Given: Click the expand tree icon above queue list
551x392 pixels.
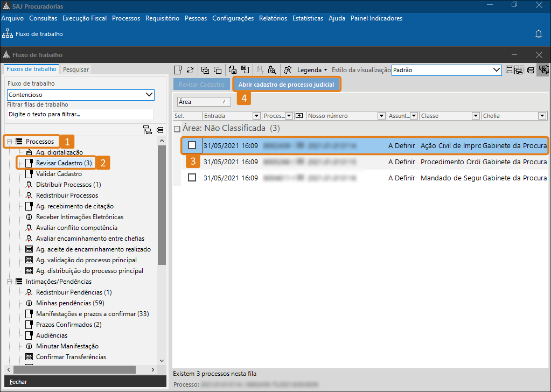Looking at the screenshot, I should click(147, 130).
